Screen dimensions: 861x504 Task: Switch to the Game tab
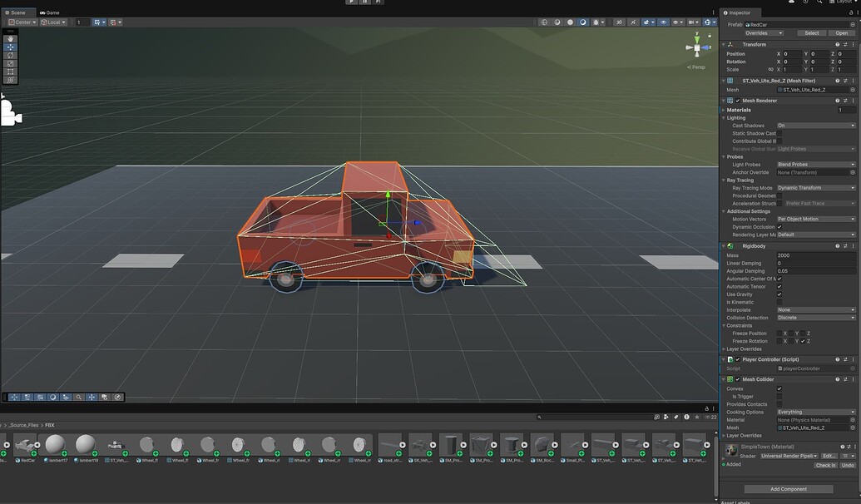tap(50, 12)
